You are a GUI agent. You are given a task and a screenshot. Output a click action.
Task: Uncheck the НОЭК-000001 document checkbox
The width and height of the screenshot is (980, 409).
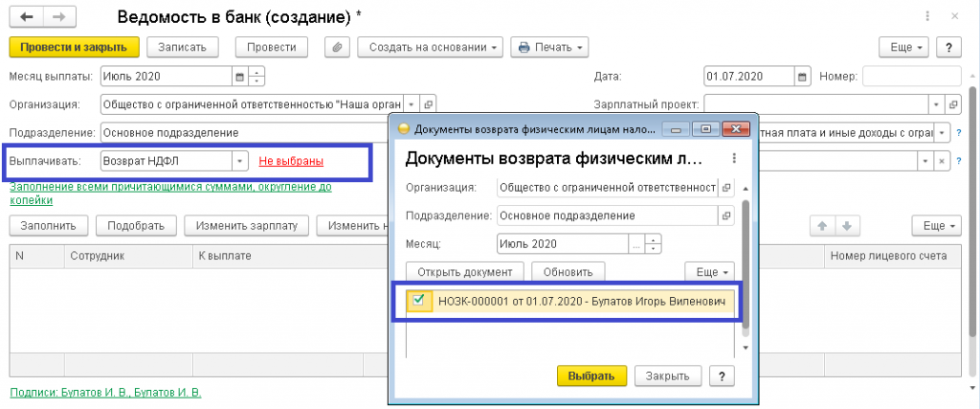[x=419, y=301]
